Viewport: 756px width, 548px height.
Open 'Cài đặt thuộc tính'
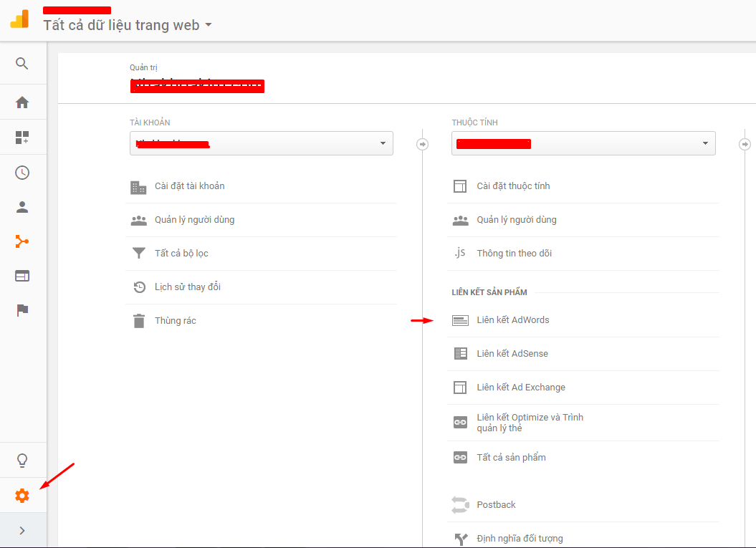[513, 186]
